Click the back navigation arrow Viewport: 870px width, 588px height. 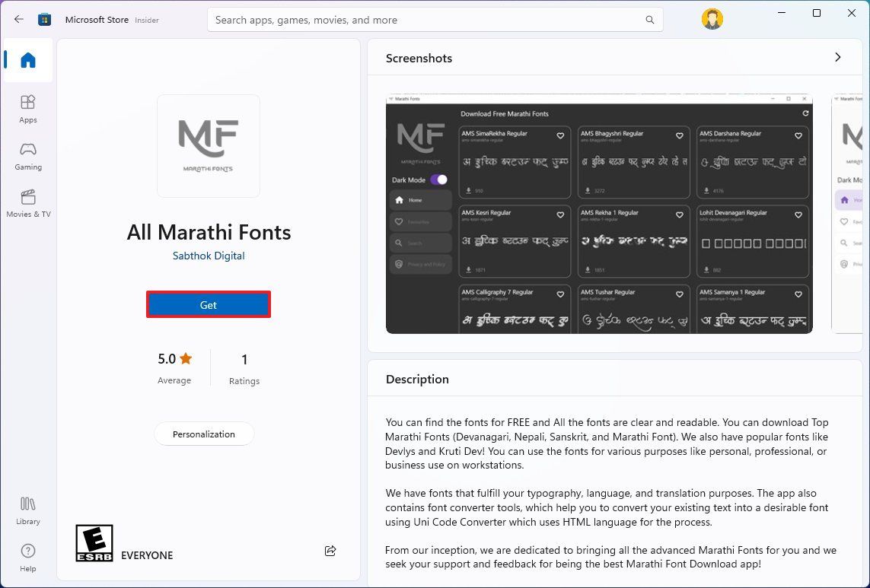(x=18, y=19)
